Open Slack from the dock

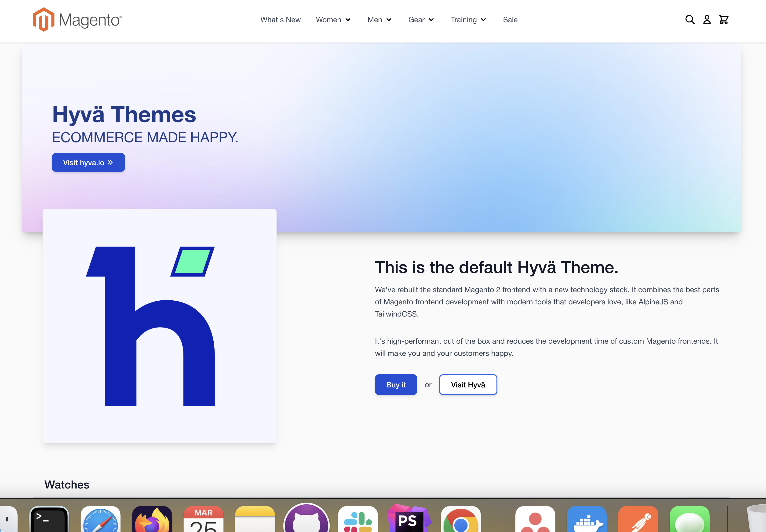coord(358,519)
